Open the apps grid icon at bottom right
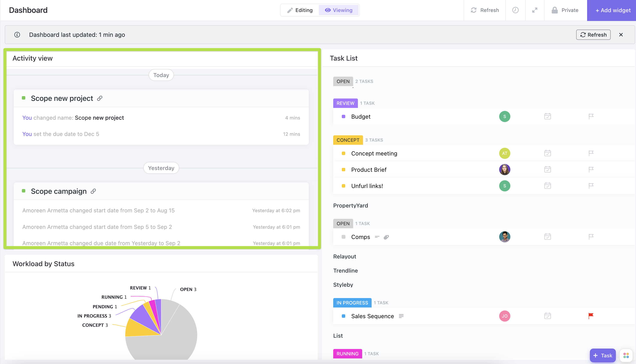 (626, 355)
